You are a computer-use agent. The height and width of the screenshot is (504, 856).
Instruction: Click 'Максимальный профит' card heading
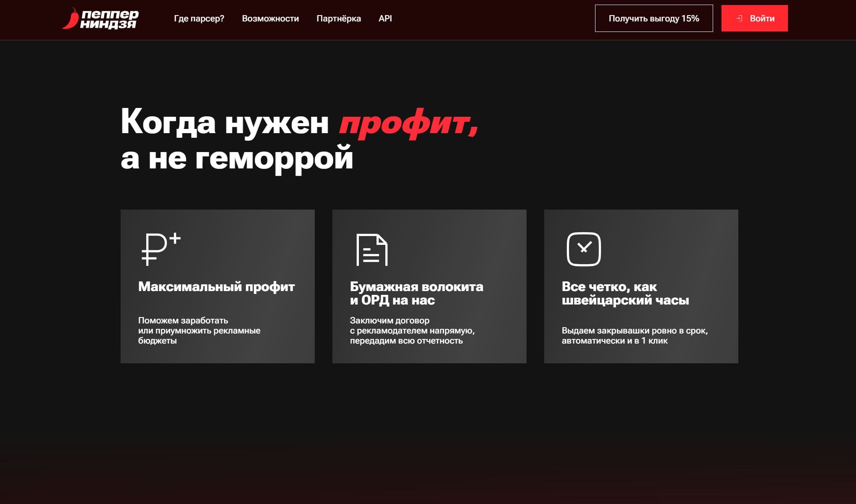[x=216, y=286]
